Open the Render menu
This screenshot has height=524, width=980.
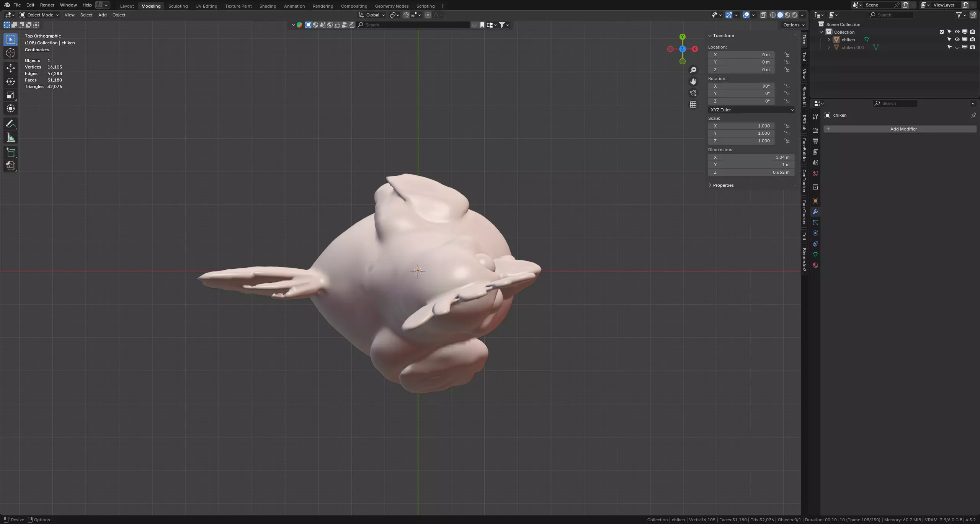click(x=47, y=5)
